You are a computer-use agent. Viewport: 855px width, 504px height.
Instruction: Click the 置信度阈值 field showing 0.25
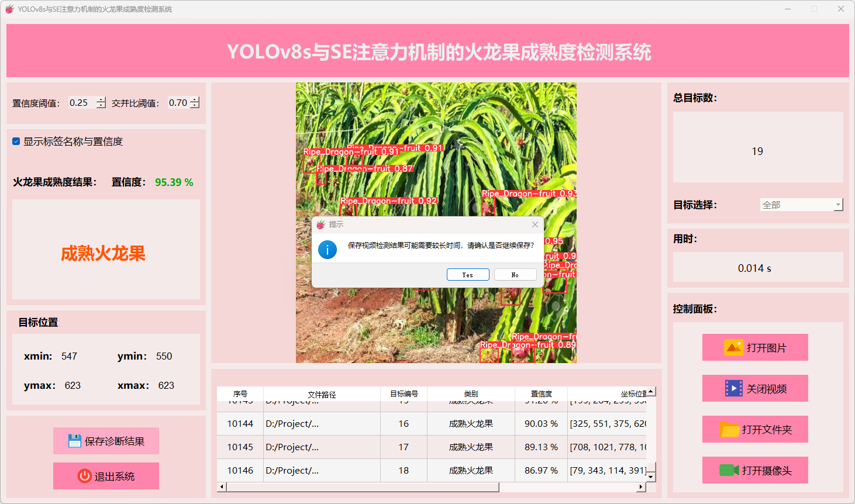[82, 103]
